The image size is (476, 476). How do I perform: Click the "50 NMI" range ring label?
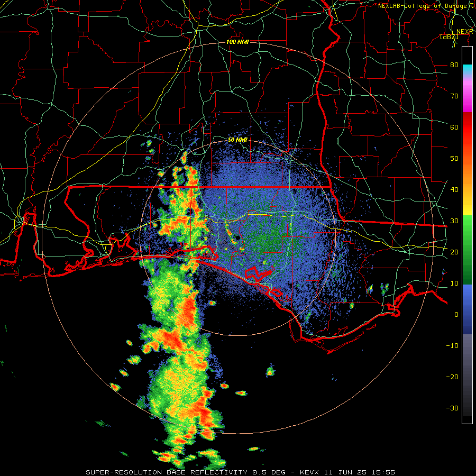(x=237, y=140)
